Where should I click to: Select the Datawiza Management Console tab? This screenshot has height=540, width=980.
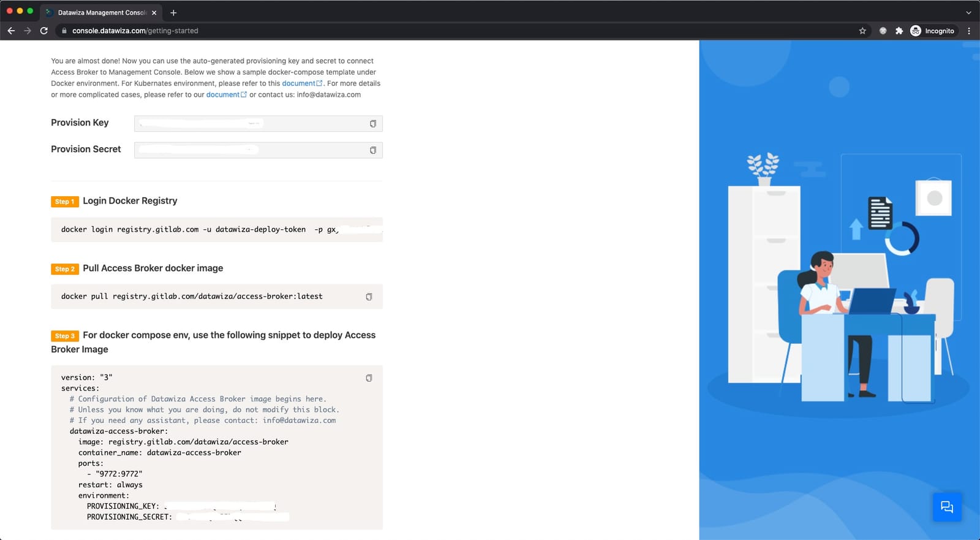[102, 12]
